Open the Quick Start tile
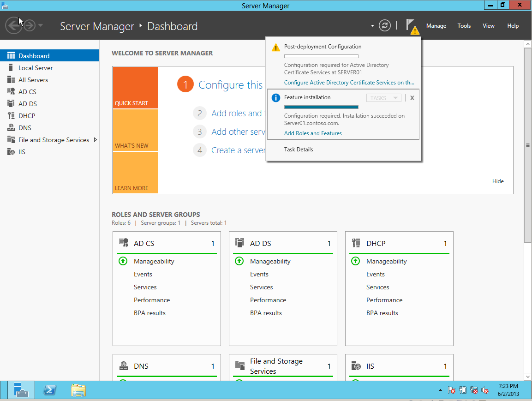This screenshot has height=401, width=532. click(135, 88)
